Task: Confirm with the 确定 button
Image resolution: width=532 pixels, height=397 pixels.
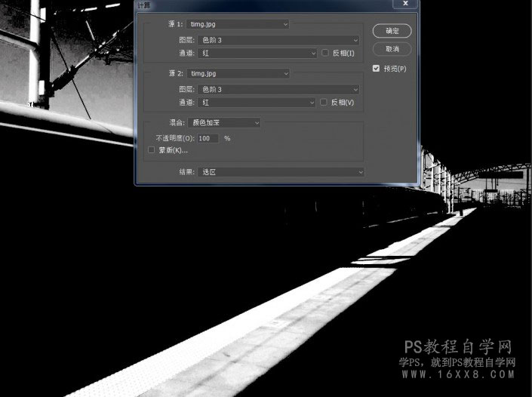Action: tap(392, 31)
